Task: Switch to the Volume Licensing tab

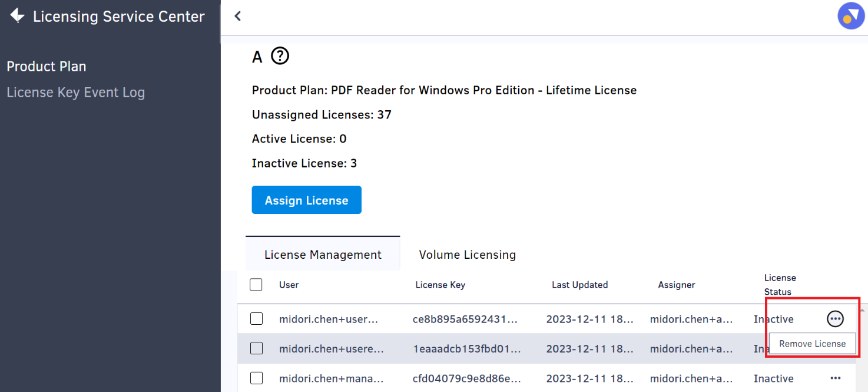Action: pyautogui.click(x=468, y=255)
